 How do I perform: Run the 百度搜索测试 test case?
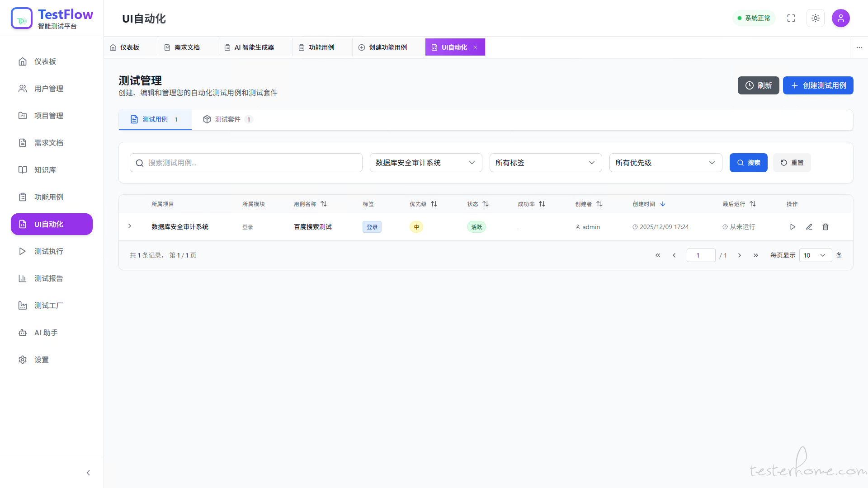tap(793, 227)
